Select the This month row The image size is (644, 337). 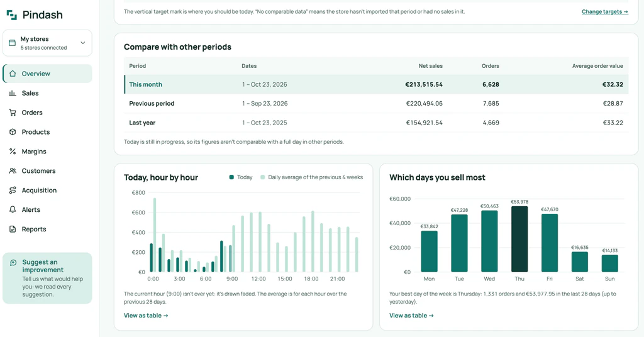(376, 84)
